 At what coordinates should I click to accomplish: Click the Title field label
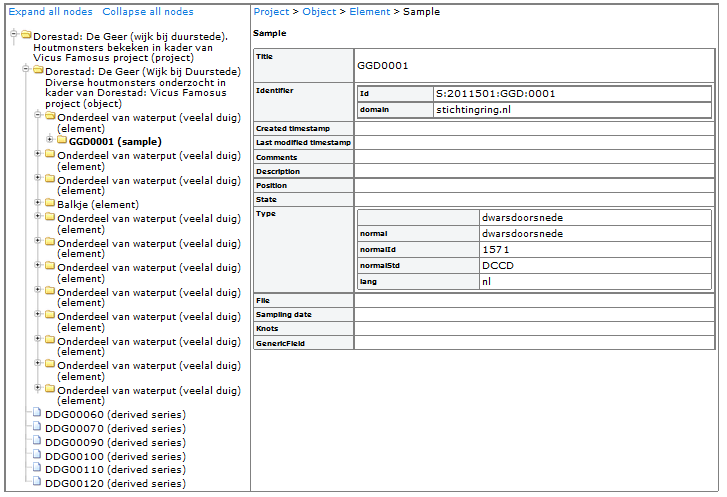point(264,57)
